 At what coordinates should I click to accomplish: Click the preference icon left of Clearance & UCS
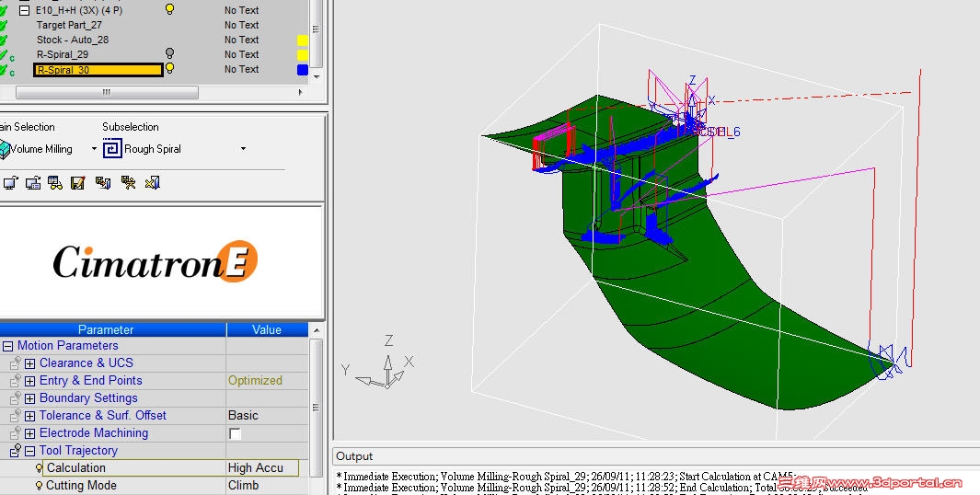[x=16, y=363]
